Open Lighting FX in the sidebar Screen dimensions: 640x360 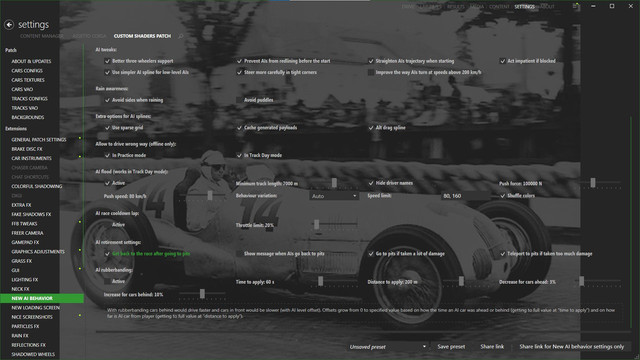pyautogui.click(x=24, y=280)
